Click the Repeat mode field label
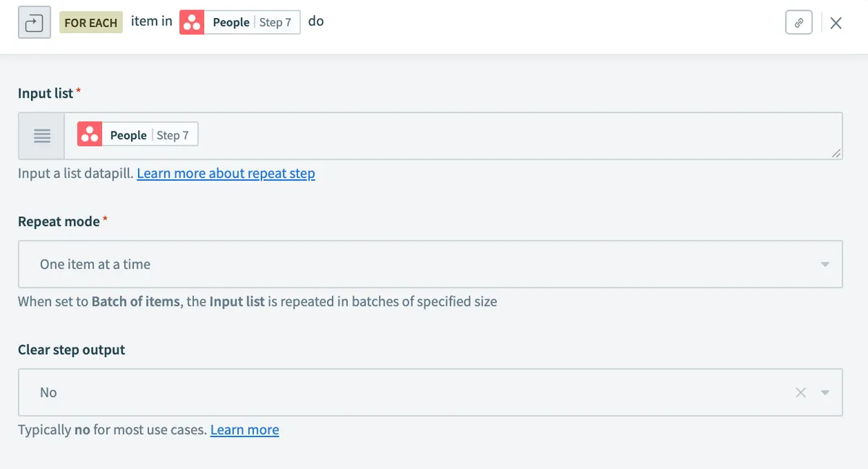 (x=59, y=222)
